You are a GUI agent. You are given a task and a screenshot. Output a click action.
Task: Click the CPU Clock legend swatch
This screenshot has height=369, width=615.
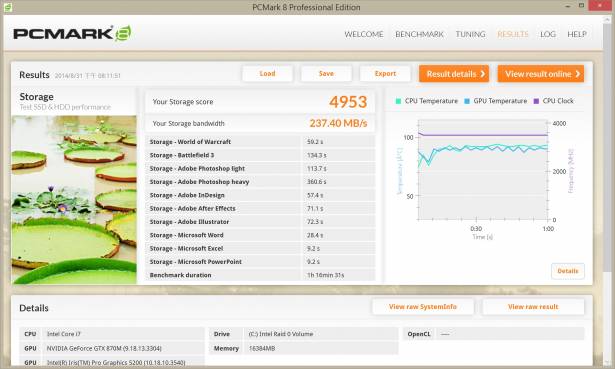pyautogui.click(x=536, y=101)
